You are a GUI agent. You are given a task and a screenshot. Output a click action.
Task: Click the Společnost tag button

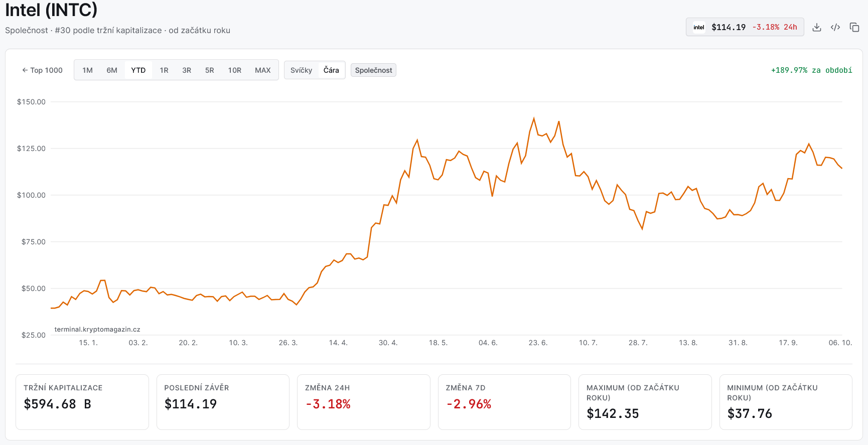(x=374, y=70)
